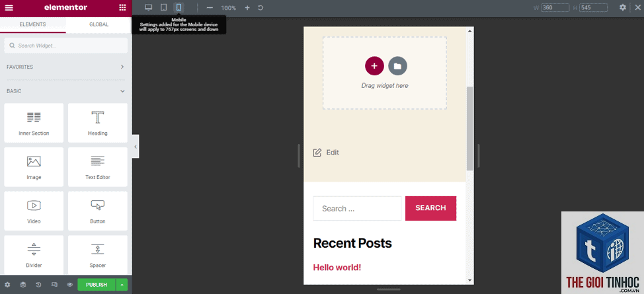
Task: Open page settings gear in footer
Action: tap(7, 285)
